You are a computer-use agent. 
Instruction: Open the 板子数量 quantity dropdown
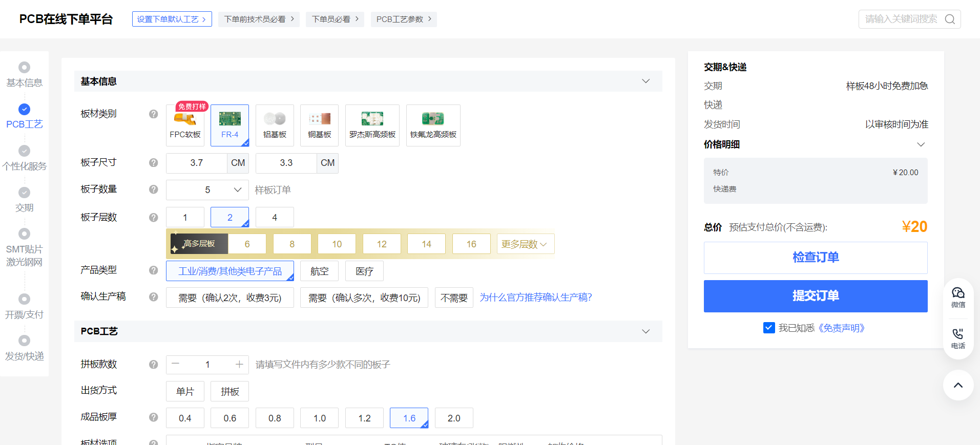click(x=207, y=189)
